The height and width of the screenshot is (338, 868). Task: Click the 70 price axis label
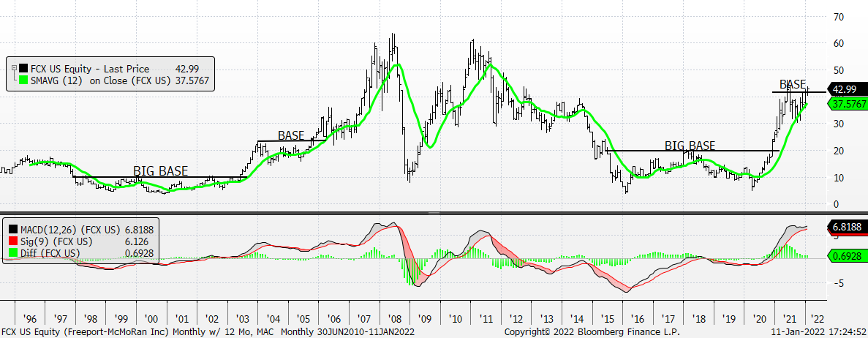coord(839,17)
